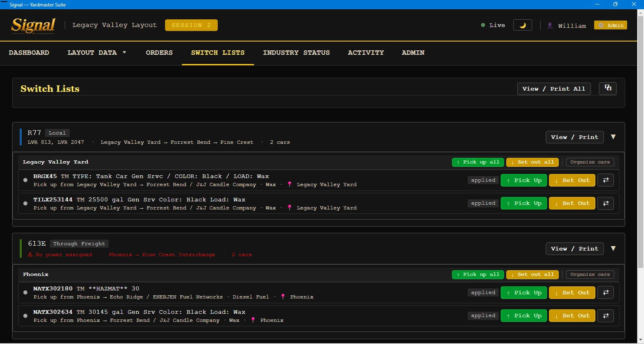The width and height of the screenshot is (644, 344).
Task: Click the location pin on BRGX45 row
Action: (289, 184)
